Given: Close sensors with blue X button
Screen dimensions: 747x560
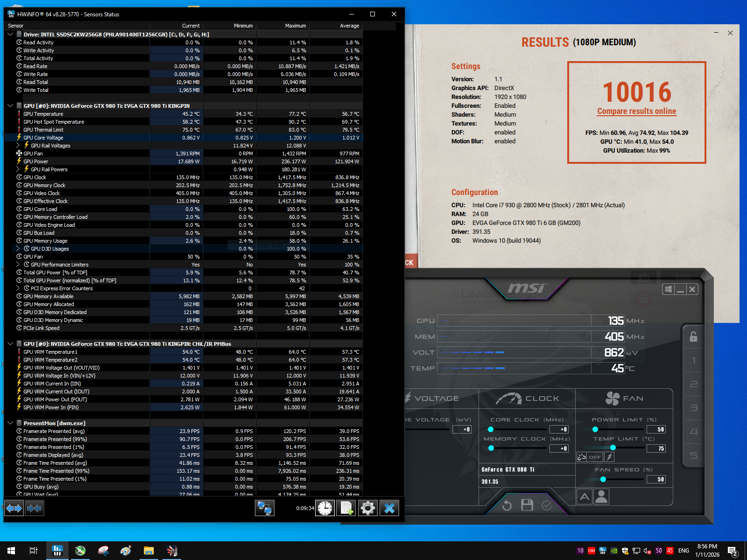Looking at the screenshot, I should (x=389, y=508).
